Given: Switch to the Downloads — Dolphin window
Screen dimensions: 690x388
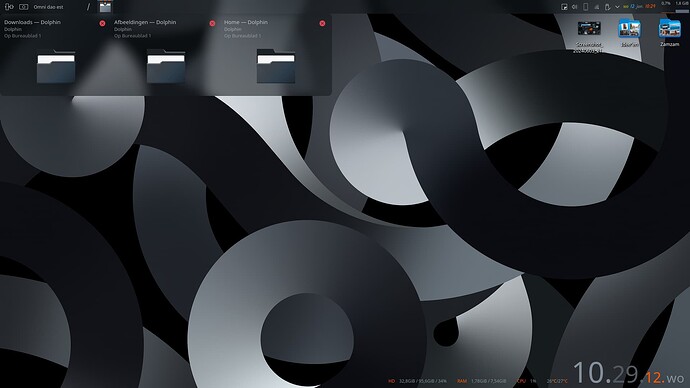Looking at the screenshot, I should [x=55, y=55].
